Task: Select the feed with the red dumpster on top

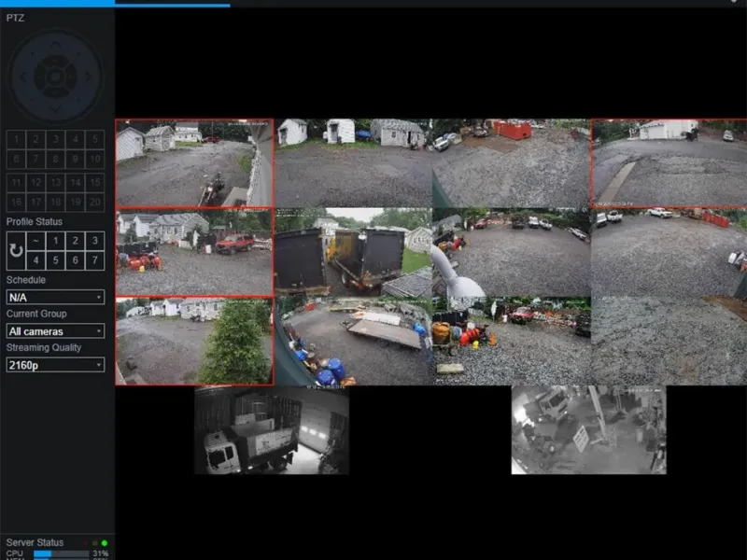Action: click(x=511, y=162)
